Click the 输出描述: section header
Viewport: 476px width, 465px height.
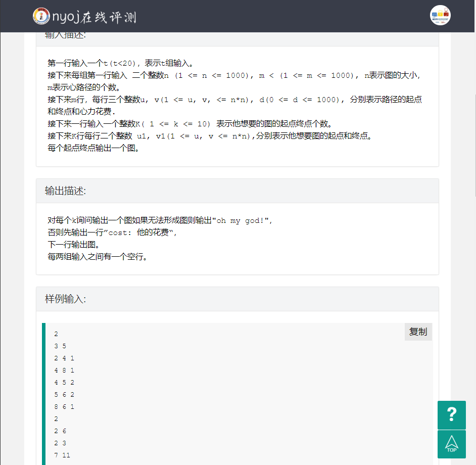(x=237, y=191)
